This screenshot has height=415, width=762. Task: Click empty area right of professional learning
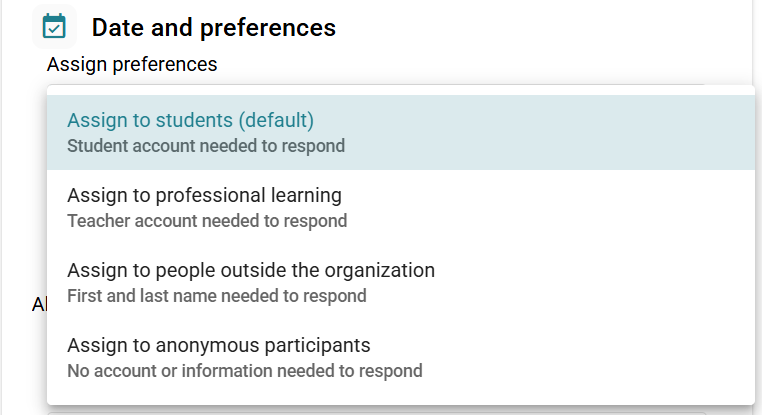click(549, 207)
